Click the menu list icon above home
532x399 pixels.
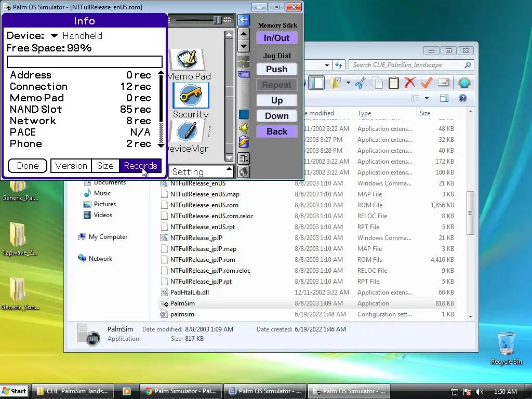click(x=244, y=158)
